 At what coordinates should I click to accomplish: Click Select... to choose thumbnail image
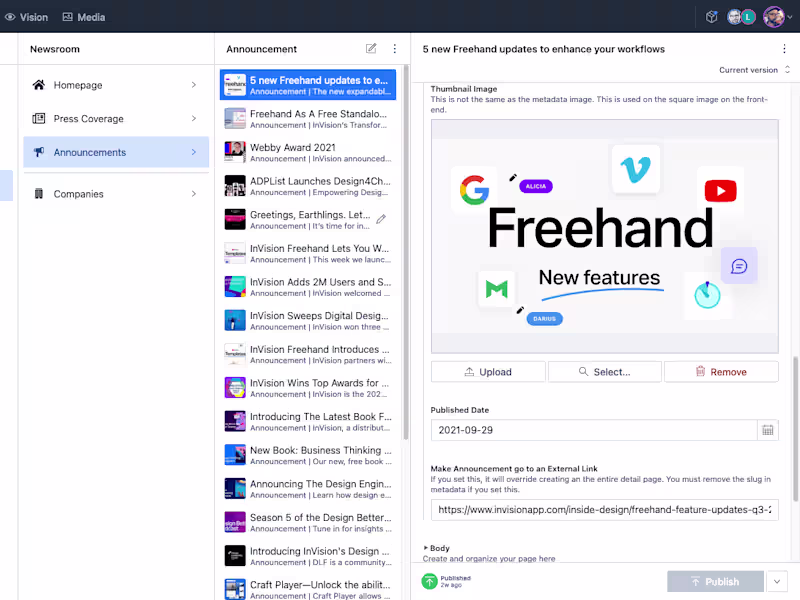(605, 372)
